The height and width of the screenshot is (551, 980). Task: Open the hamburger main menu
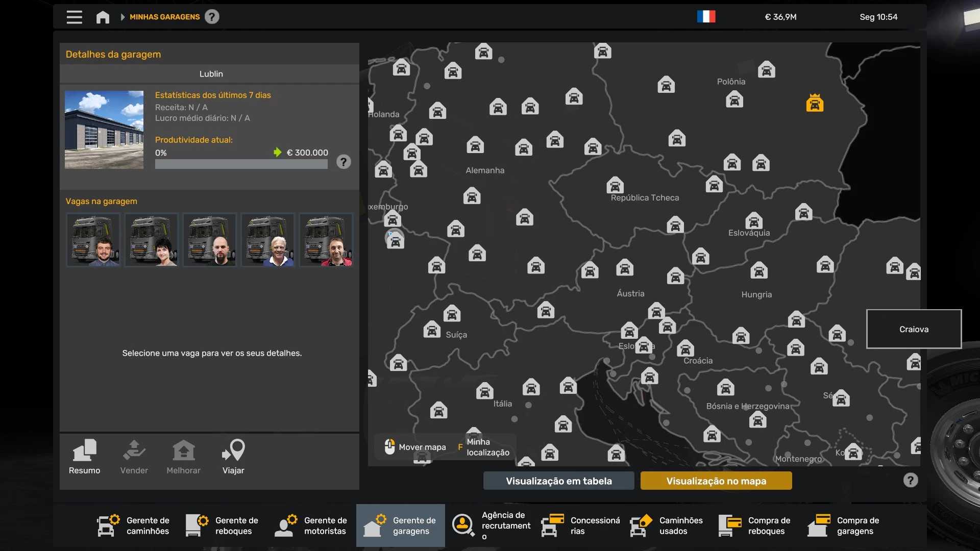(74, 17)
